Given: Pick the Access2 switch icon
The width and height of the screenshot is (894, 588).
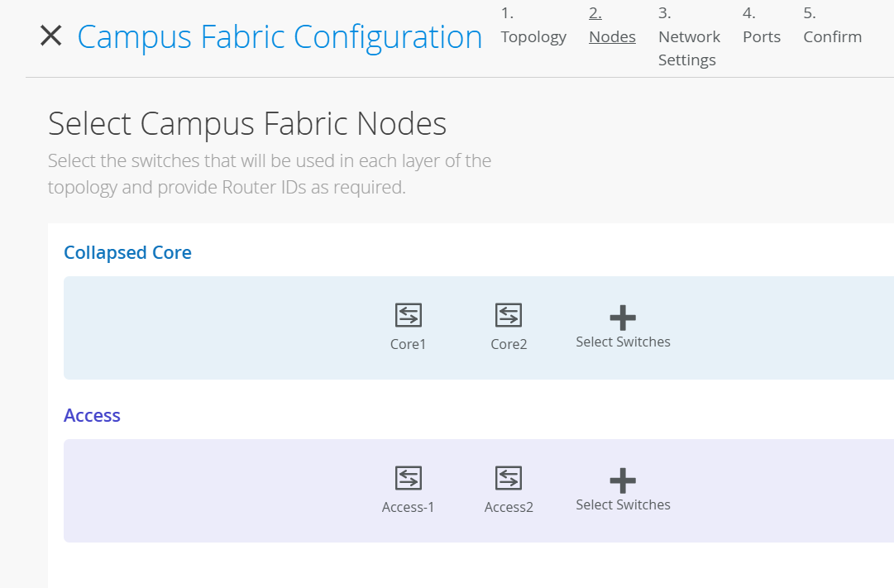Looking at the screenshot, I should pyautogui.click(x=509, y=478).
